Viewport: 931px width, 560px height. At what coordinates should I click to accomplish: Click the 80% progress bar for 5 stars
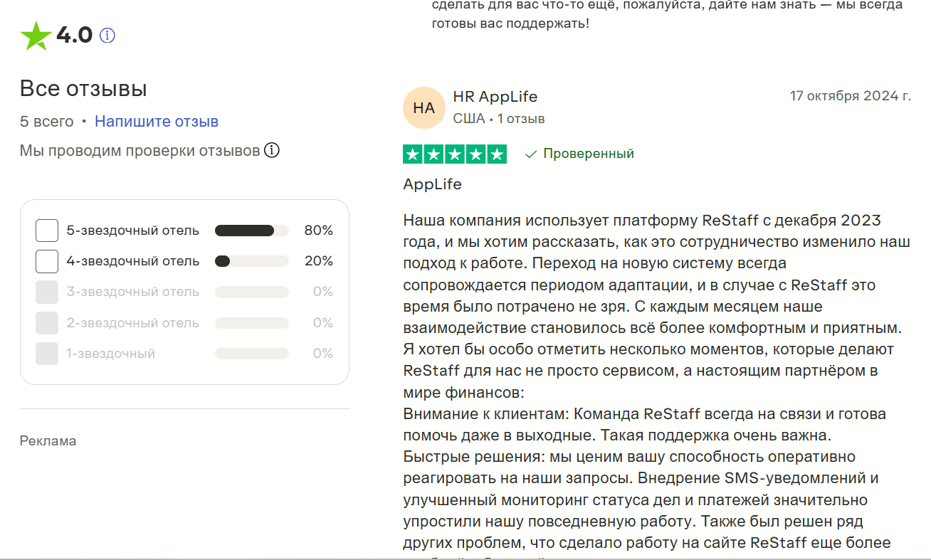coord(251,230)
